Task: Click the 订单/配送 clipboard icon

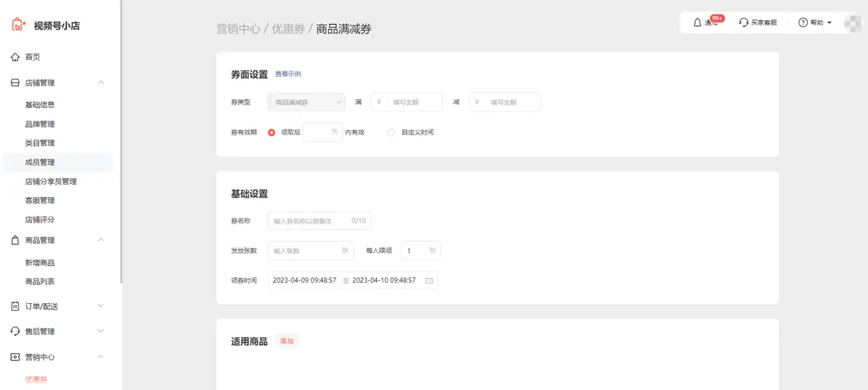Action: (15, 306)
